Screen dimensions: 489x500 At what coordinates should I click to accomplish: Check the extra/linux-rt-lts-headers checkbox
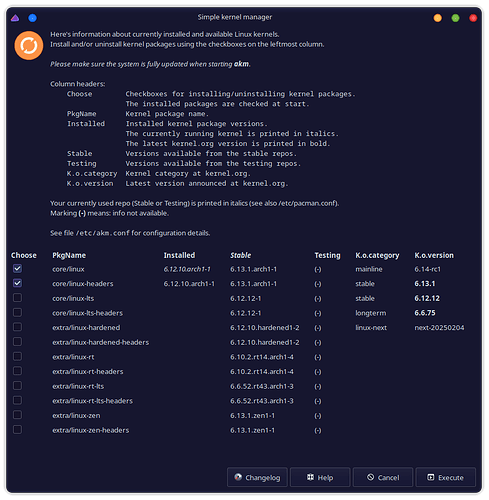coord(17,400)
